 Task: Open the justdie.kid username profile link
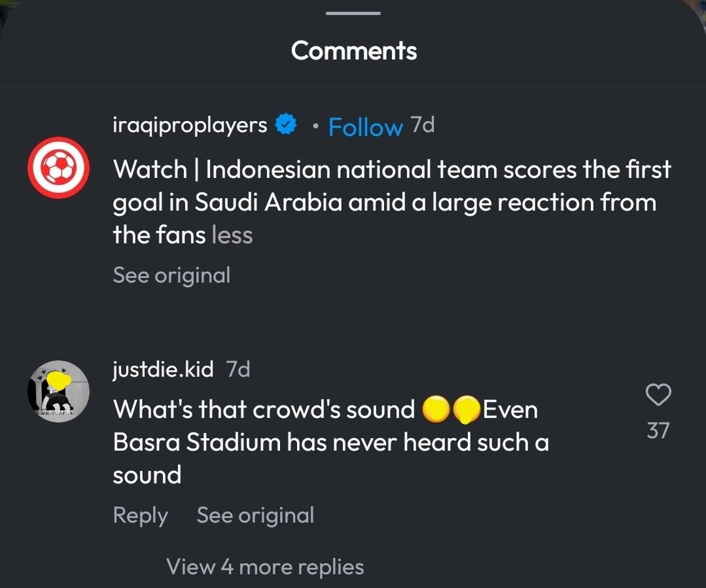(163, 370)
